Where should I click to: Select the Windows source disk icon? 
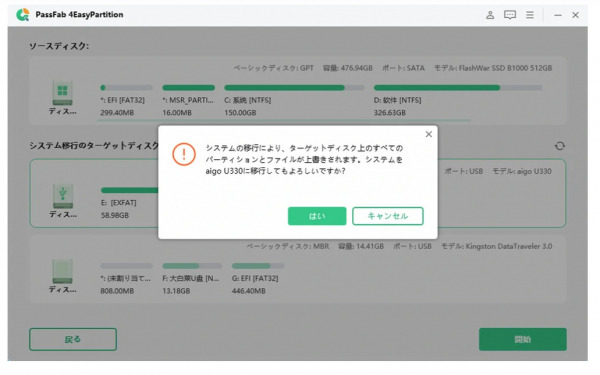[62, 93]
